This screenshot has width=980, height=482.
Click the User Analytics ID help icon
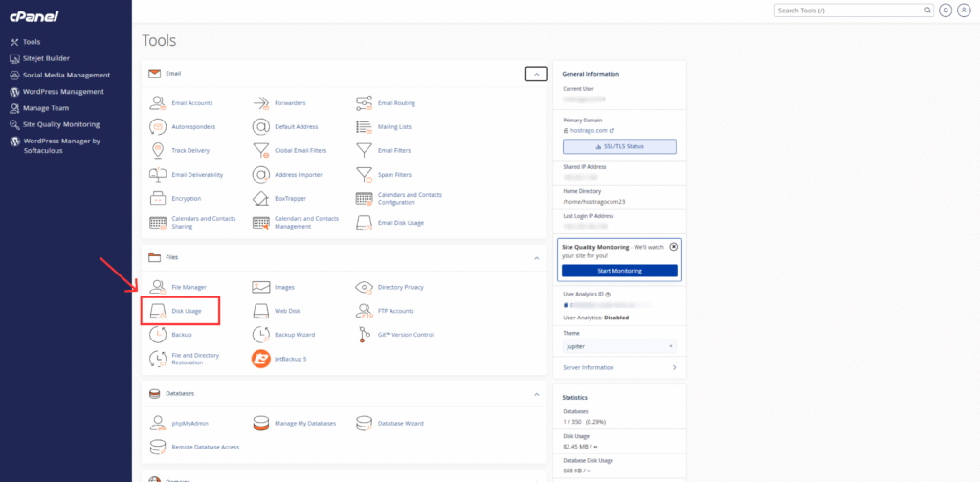click(608, 294)
